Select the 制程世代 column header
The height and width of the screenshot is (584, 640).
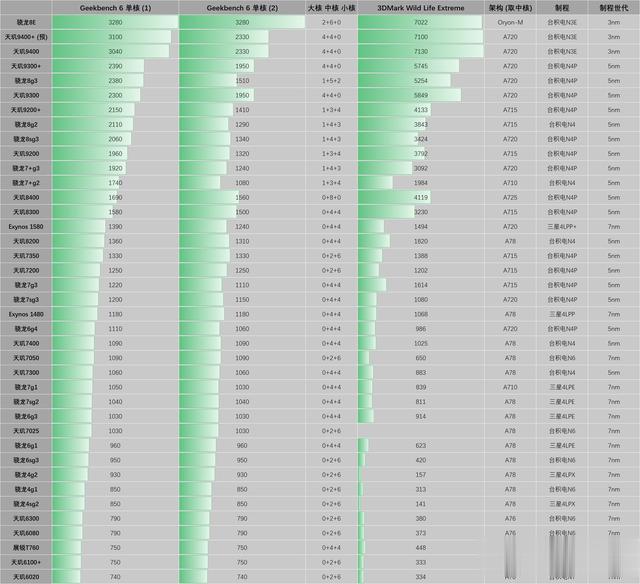pyautogui.click(x=614, y=8)
